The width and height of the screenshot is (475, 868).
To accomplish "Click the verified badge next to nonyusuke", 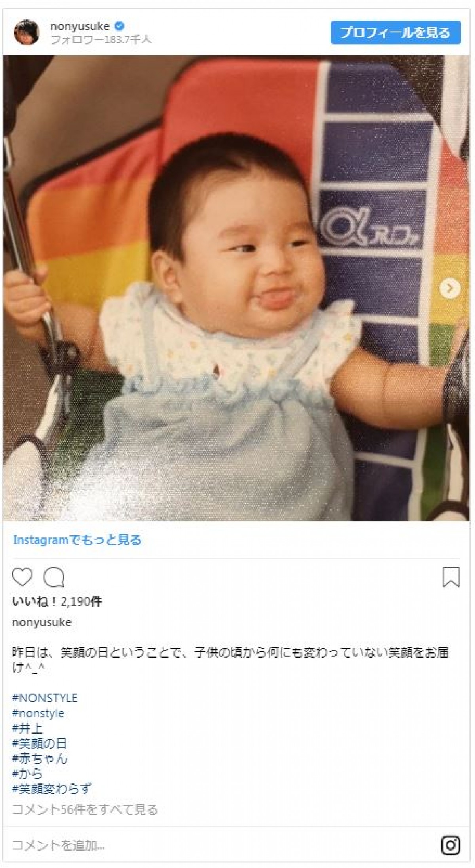I will click(x=119, y=26).
